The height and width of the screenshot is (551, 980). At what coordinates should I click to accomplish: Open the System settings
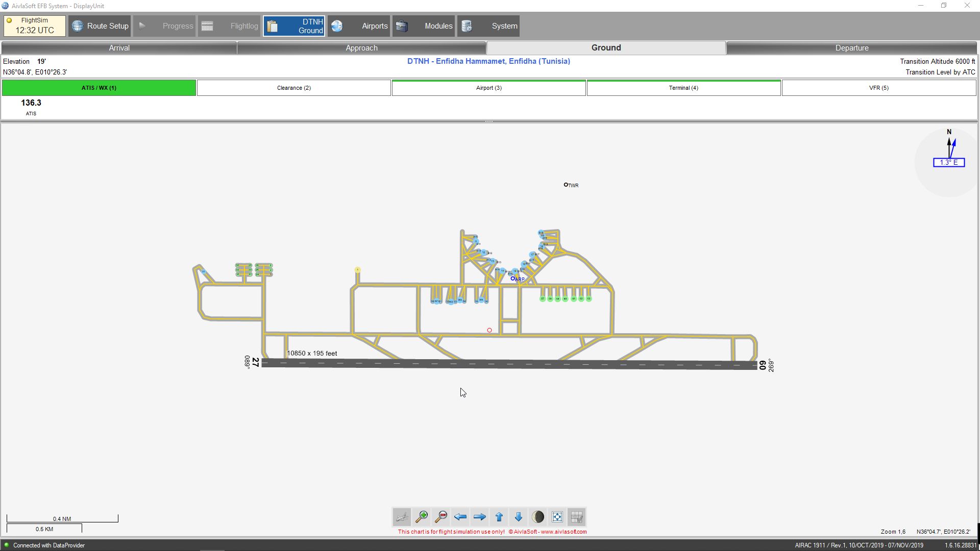[489, 26]
